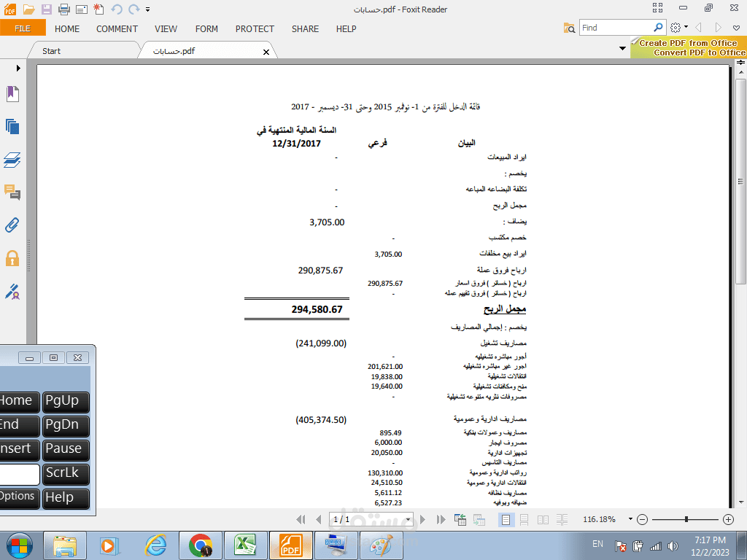Open the PROTECT ribbon tab

pos(255,29)
